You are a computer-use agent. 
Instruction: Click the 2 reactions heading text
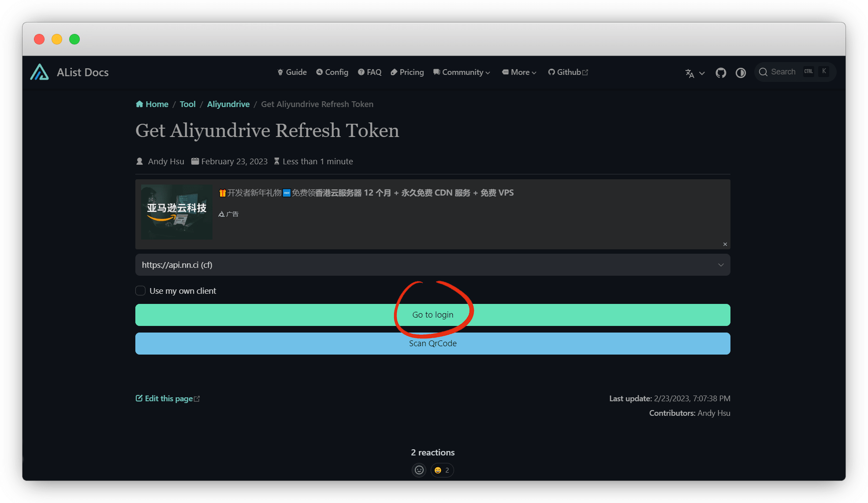tap(432, 453)
